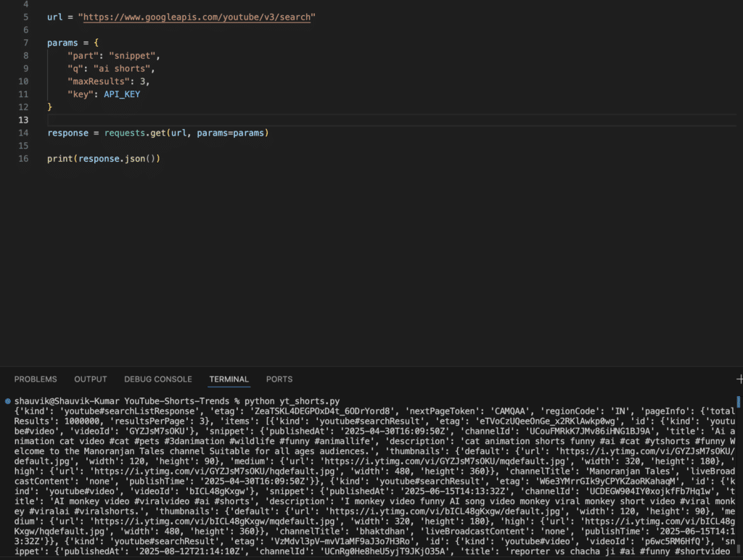
Task: Click the blue terminal command status dot
Action: (x=7, y=401)
